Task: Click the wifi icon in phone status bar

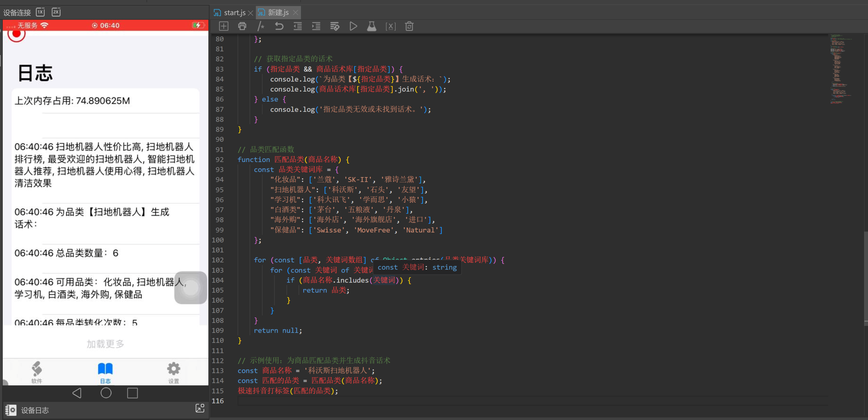Action: point(44,25)
